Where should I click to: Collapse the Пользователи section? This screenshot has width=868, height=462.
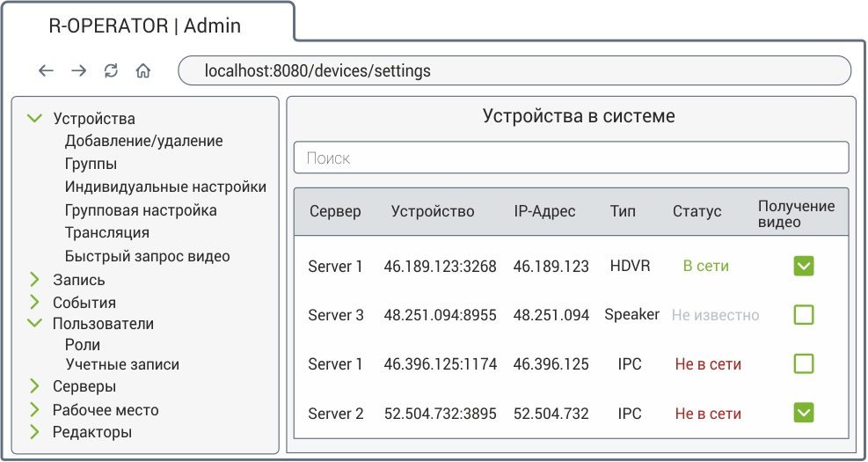[x=35, y=324]
